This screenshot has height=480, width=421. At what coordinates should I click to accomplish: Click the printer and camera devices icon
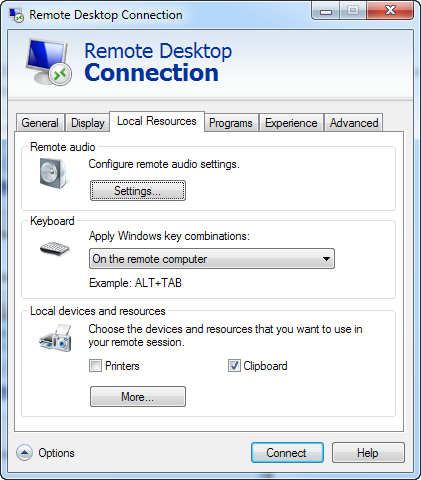55,338
